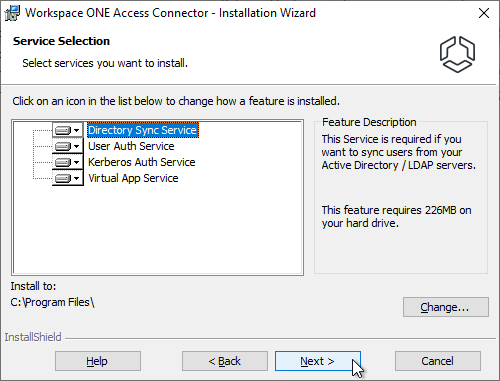Open User Auth Service install options icon
500x381 pixels.
68,146
